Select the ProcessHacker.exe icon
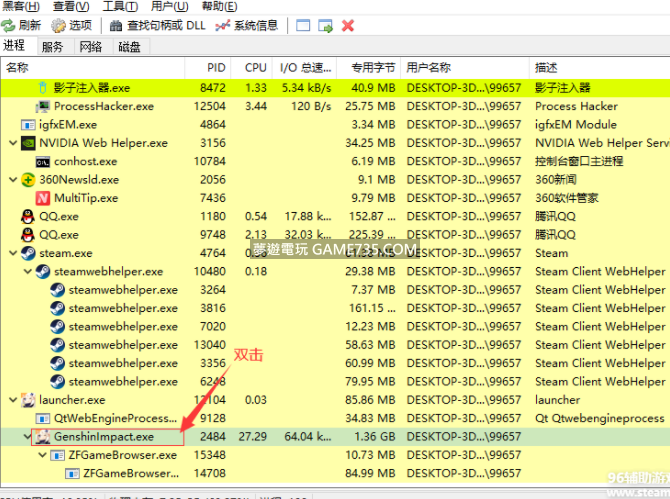The width and height of the screenshot is (670, 499). tap(42, 106)
